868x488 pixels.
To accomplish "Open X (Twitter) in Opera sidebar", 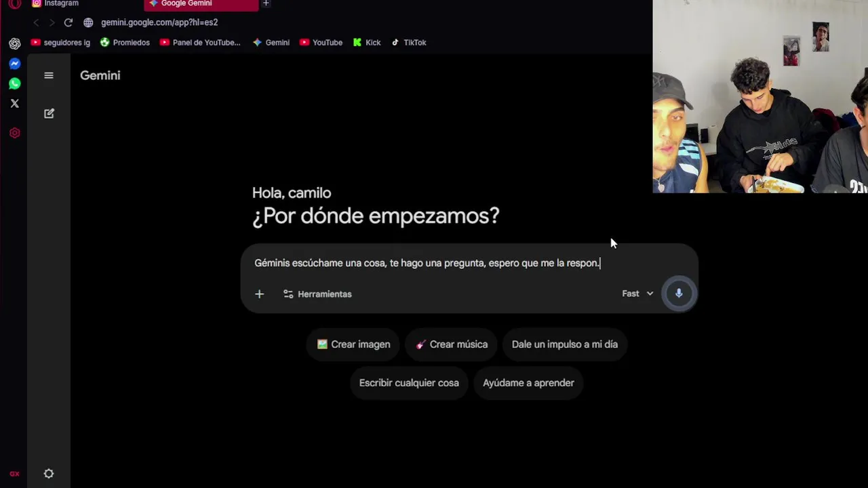I will click(x=15, y=104).
